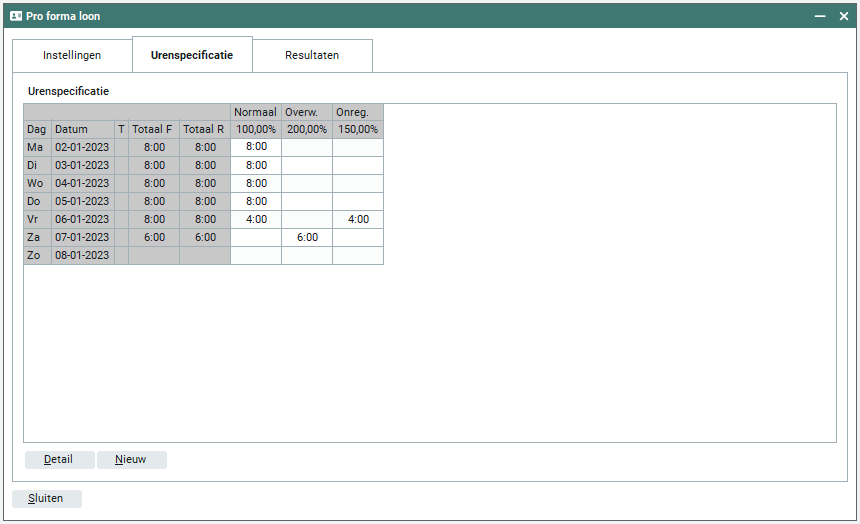This screenshot has height=524, width=860.
Task: Open the Resultaten tab
Action: (x=312, y=55)
